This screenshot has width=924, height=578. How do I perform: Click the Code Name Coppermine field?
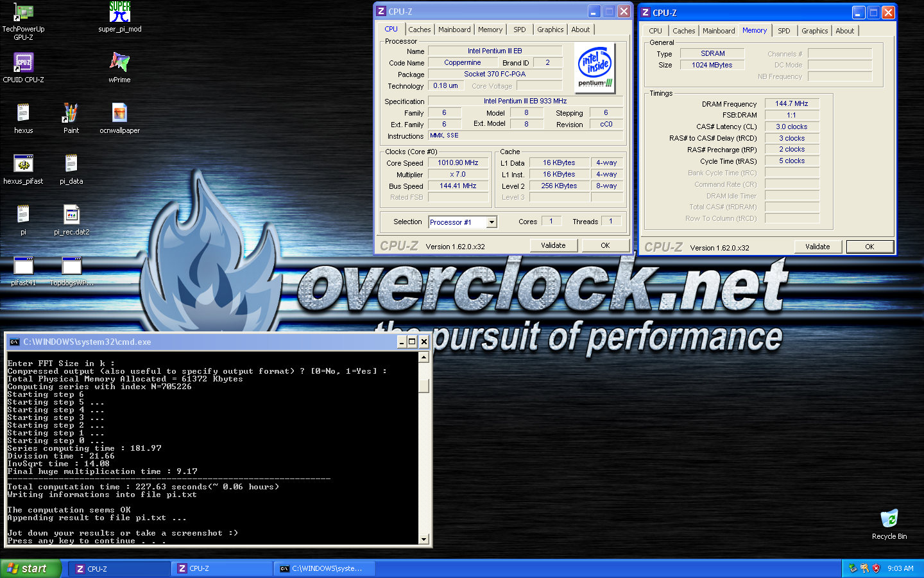click(x=463, y=63)
